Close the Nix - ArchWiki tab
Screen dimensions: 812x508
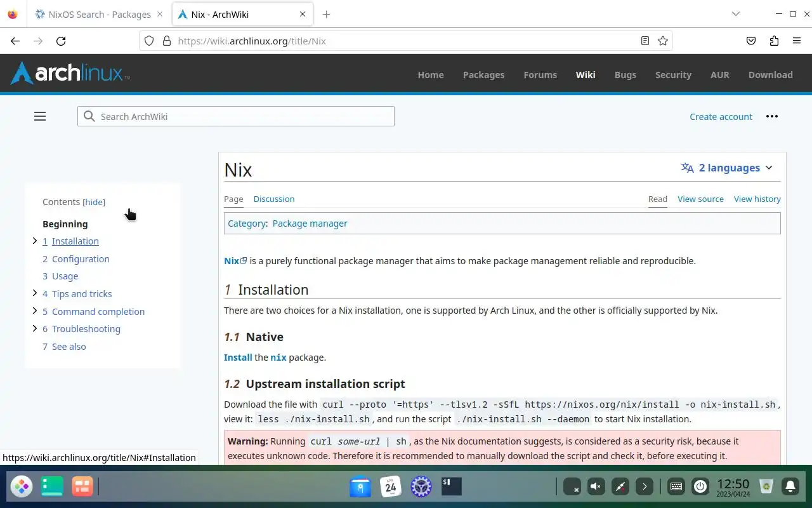click(303, 14)
